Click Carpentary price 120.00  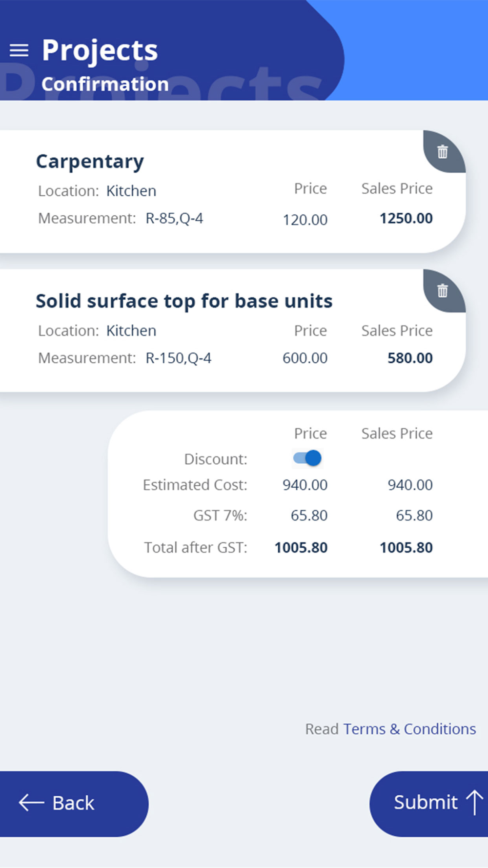305,220
